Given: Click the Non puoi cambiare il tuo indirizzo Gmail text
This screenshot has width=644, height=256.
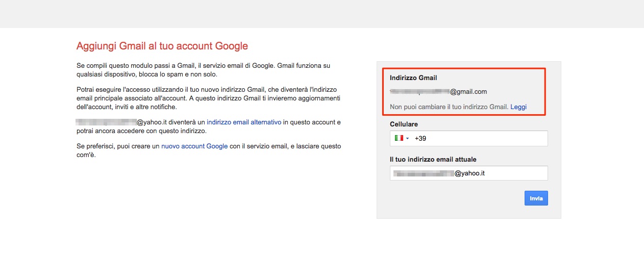Looking at the screenshot, I should click(x=449, y=107).
